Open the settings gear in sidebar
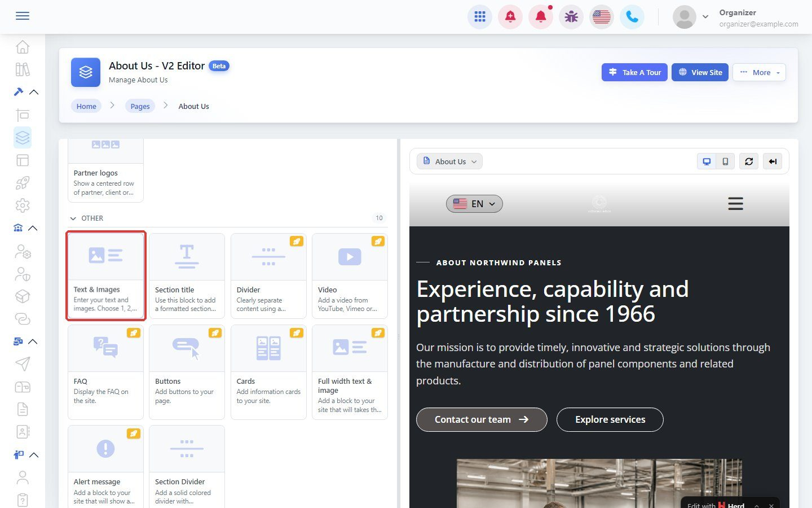The height and width of the screenshot is (508, 812). pos(23,205)
